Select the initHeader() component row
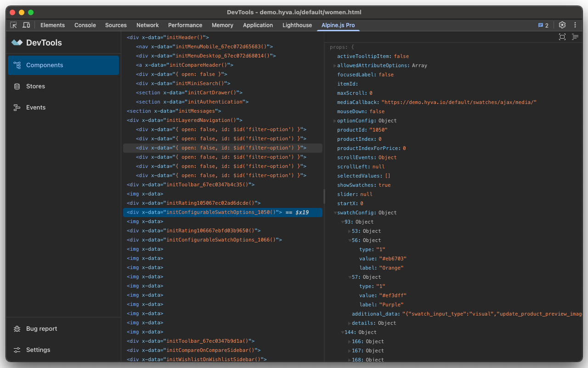 tap(223, 38)
